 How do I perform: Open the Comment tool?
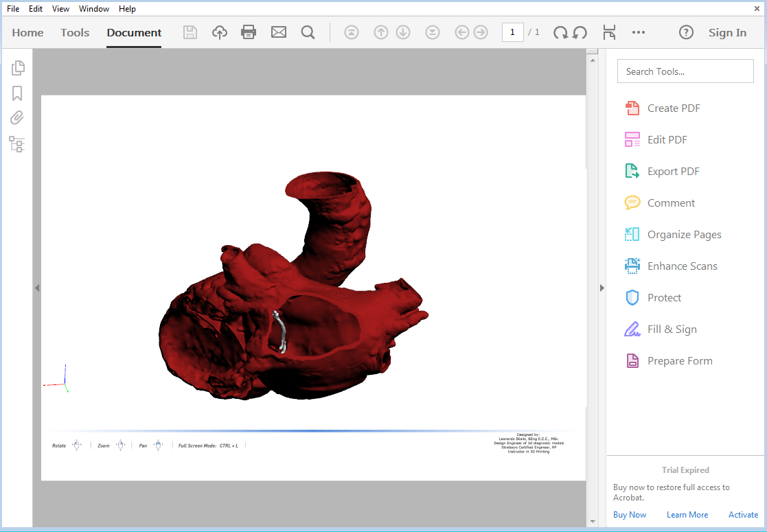coord(660,203)
